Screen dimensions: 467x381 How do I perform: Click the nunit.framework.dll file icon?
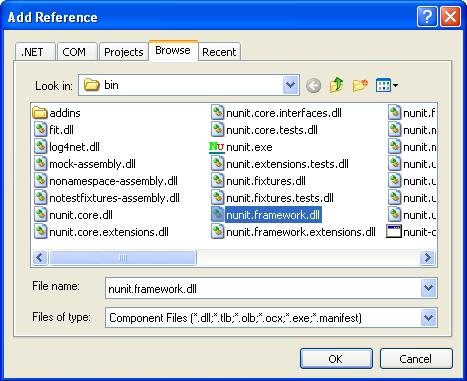pyautogui.click(x=217, y=215)
